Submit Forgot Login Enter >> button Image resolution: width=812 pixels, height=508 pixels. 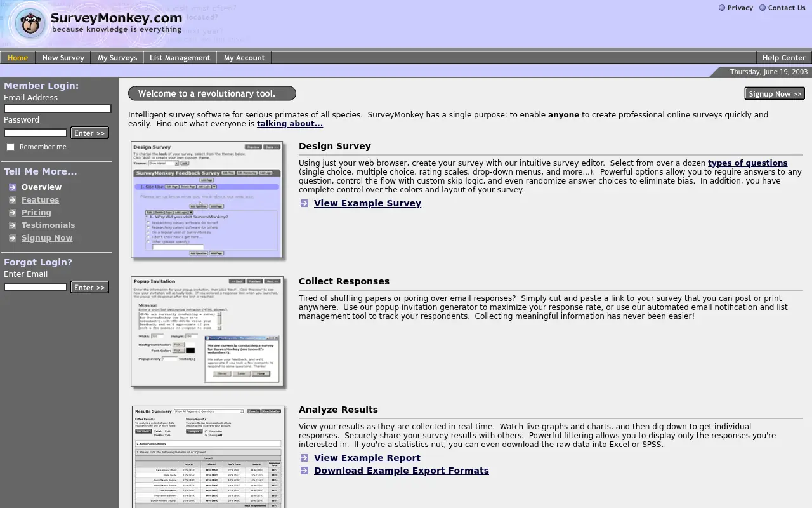click(x=89, y=287)
